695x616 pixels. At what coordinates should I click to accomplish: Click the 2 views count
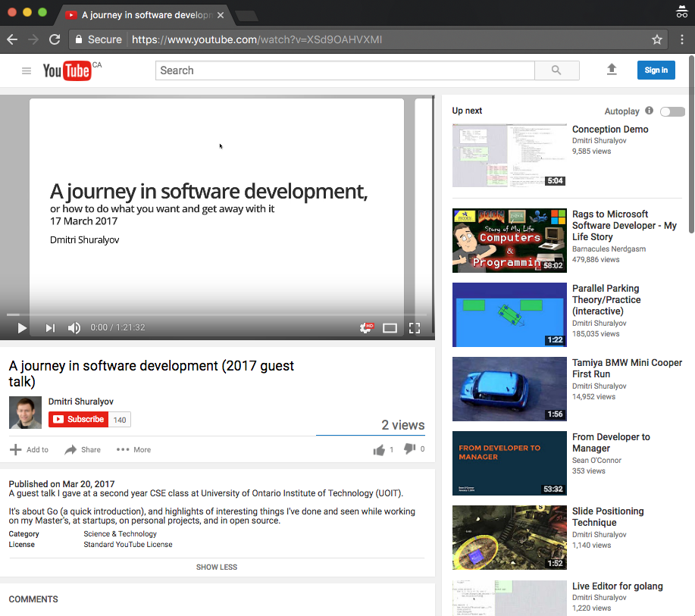pos(403,425)
